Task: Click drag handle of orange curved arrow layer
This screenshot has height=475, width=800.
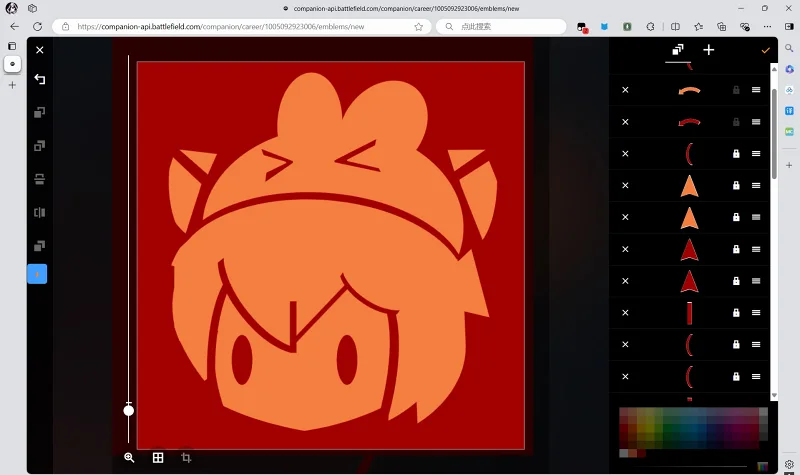Action: [x=756, y=90]
